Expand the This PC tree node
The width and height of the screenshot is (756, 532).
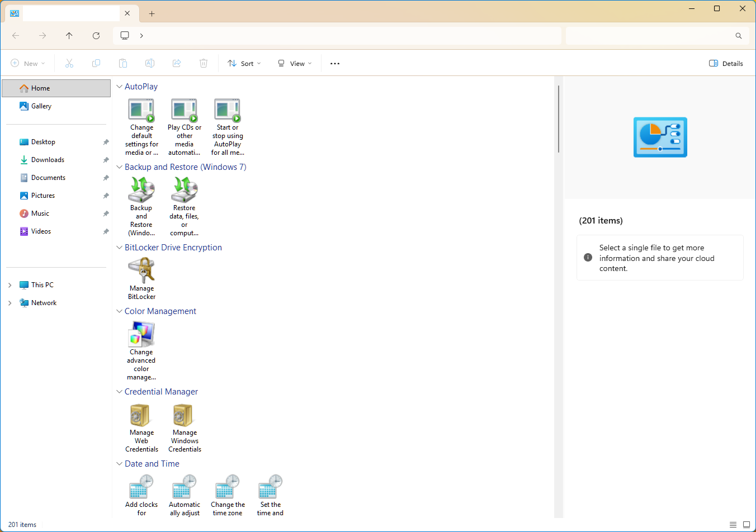pyautogui.click(x=10, y=285)
